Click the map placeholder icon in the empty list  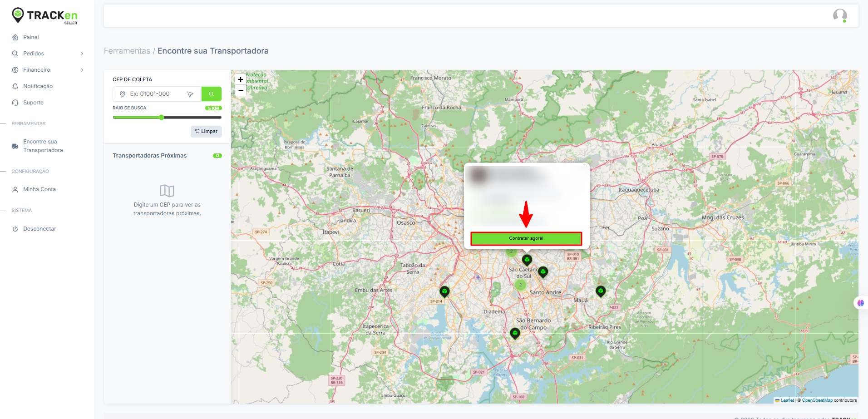coord(167,190)
